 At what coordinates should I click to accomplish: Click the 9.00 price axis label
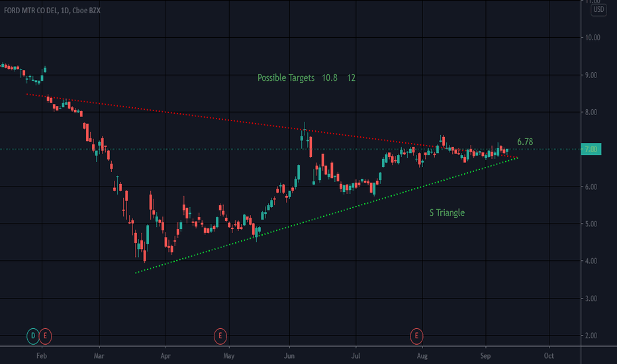(591, 75)
